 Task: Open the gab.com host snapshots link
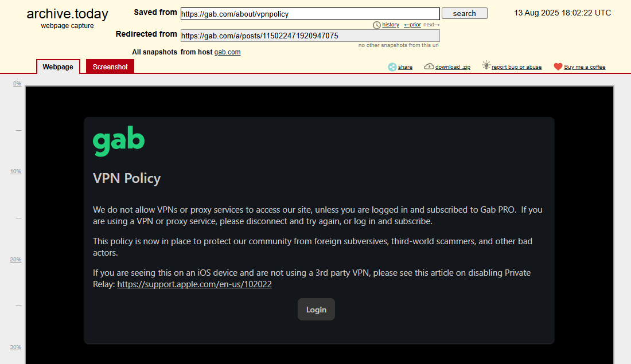227,52
